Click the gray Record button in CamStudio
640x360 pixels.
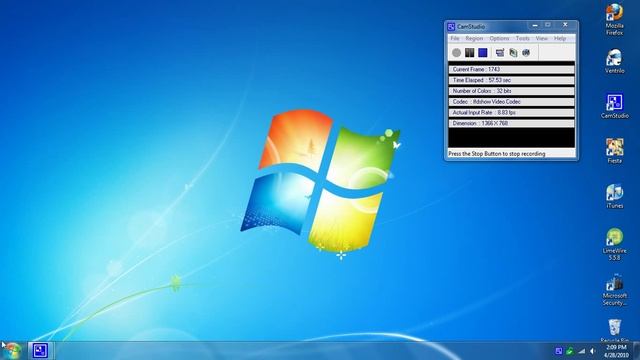pyautogui.click(x=456, y=53)
